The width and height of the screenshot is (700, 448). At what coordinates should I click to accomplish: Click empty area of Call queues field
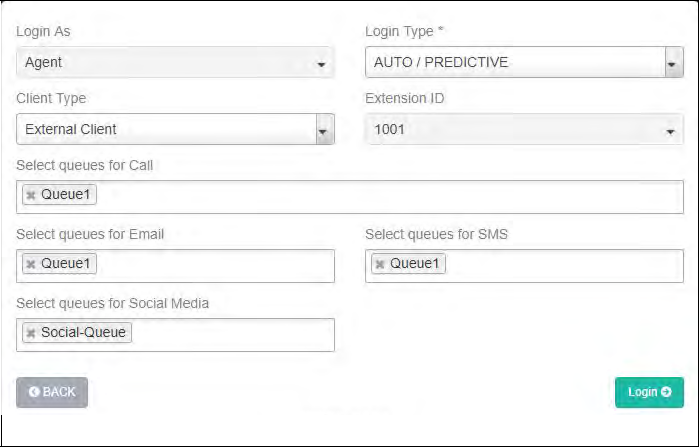400,196
